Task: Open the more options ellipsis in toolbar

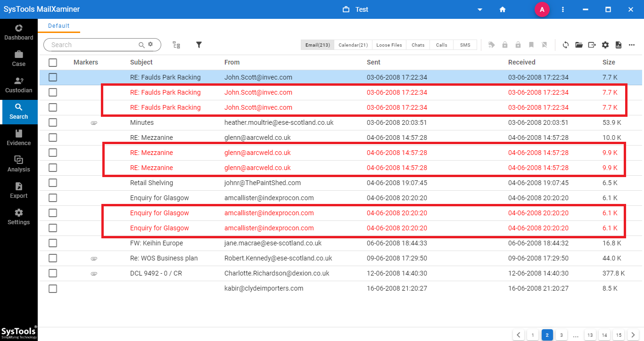Action: (x=632, y=45)
